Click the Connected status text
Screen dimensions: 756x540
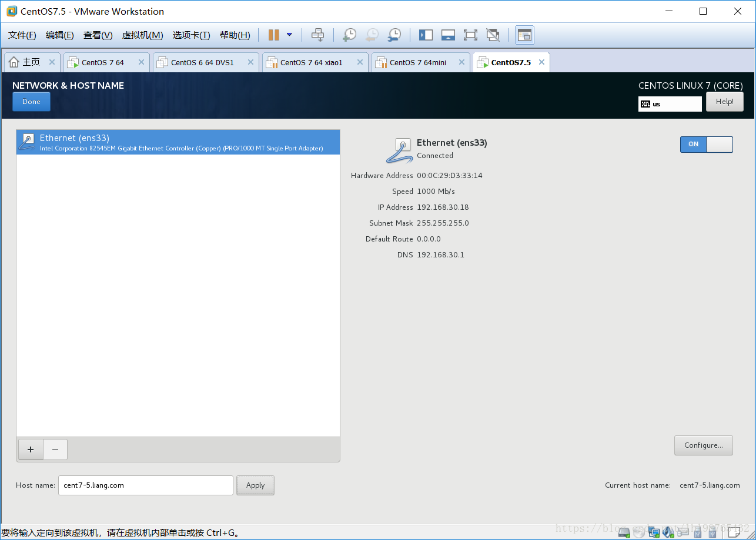[435, 156]
